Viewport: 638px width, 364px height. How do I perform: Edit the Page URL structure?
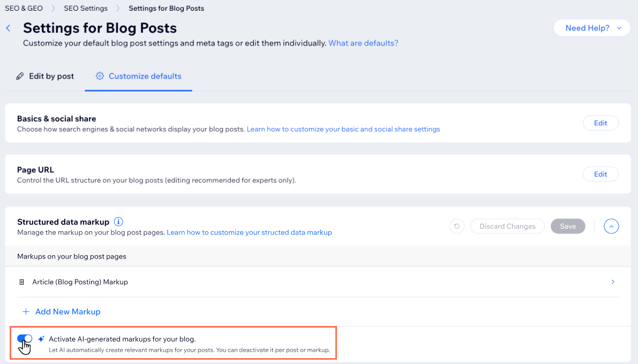(x=601, y=173)
